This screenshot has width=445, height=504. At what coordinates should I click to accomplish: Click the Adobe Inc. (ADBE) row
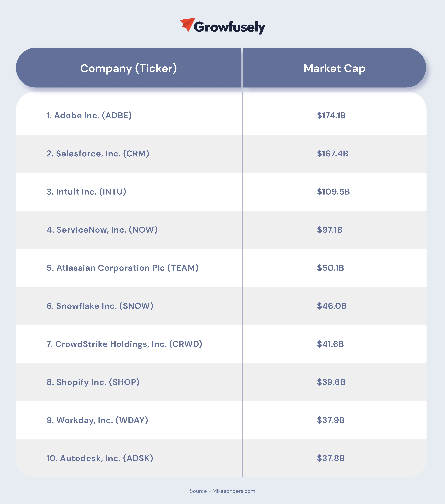click(x=89, y=115)
